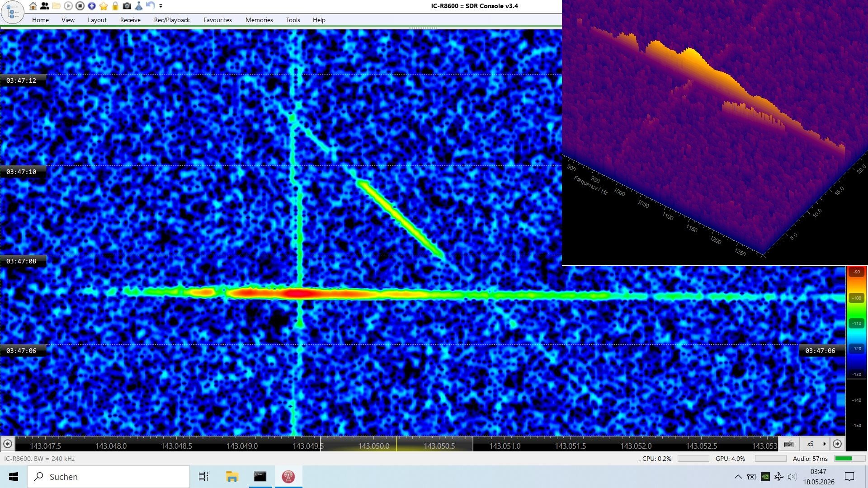Click the red -90 dB scale label
The height and width of the screenshot is (488, 868).
click(x=857, y=272)
